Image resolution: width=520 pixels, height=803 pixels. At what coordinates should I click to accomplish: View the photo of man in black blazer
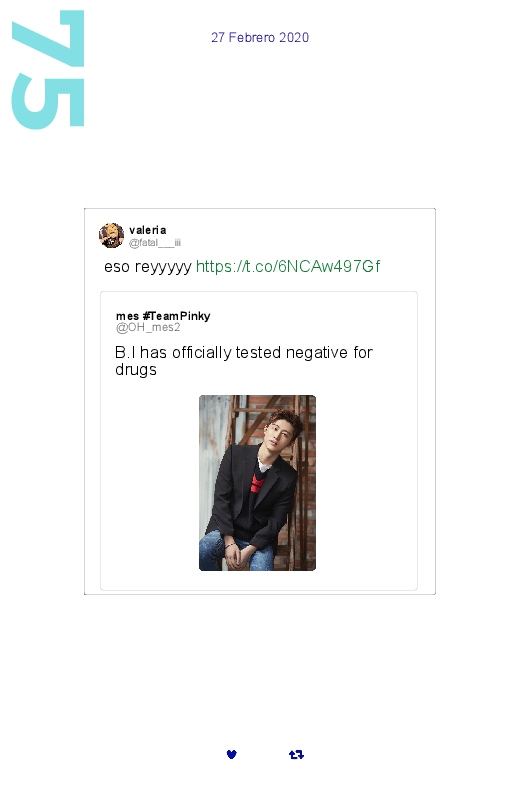tap(257, 482)
